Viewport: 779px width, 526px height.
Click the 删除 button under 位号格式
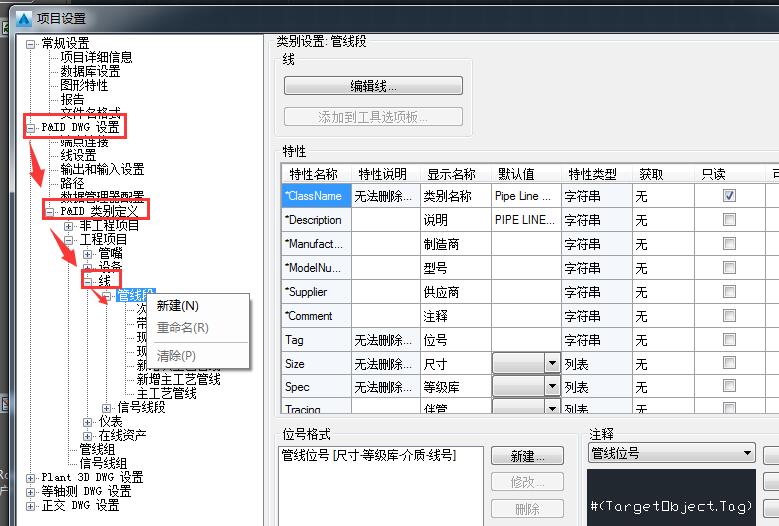pos(527,509)
